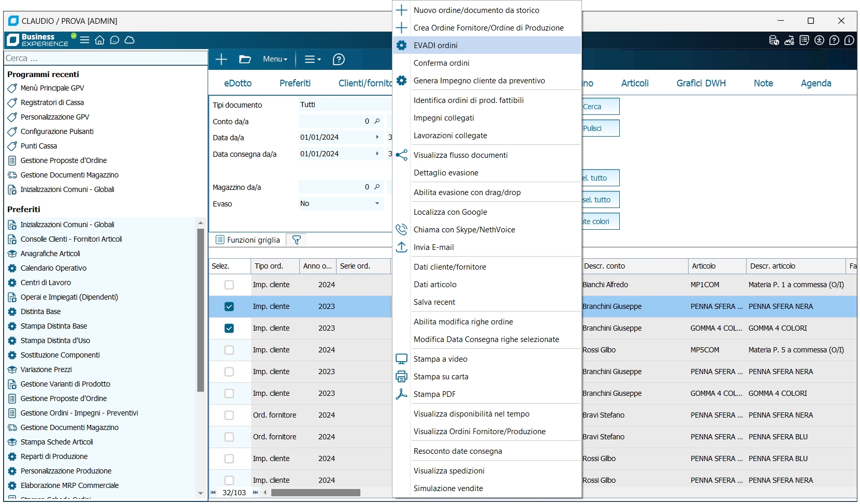The image size is (860, 504).
Task: Open the chat bubble icon
Action: tap(115, 40)
